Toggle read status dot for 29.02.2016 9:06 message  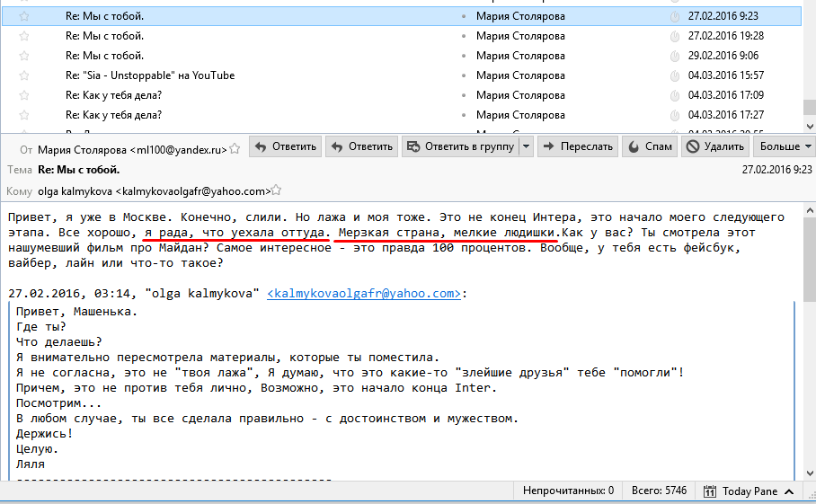coord(464,56)
